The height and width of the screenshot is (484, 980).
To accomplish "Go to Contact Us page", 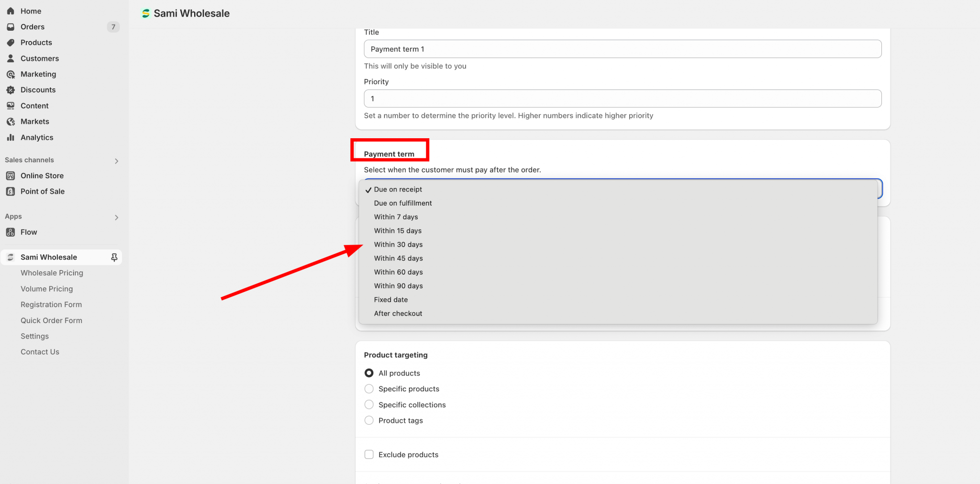I will (x=40, y=352).
